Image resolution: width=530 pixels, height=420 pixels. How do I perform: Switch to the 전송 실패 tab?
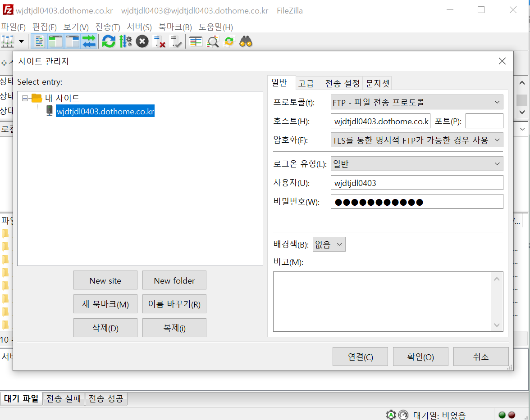point(64,399)
